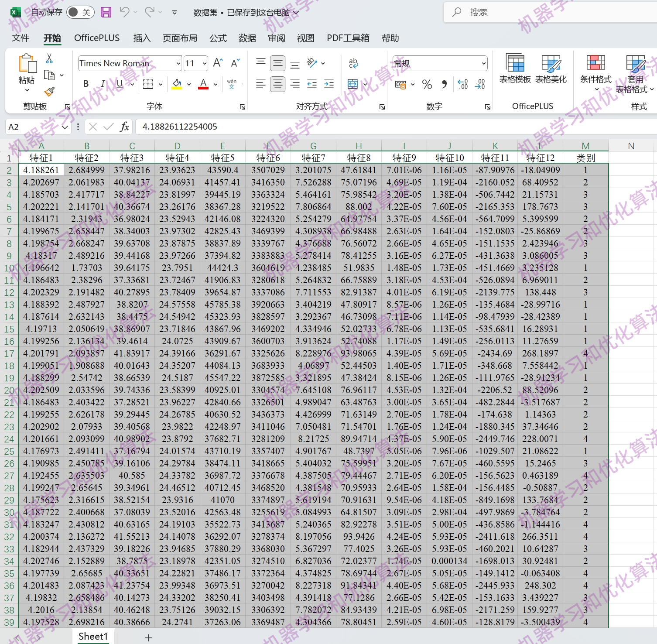The image size is (657, 644).
Task: Open the fill color dropdown arrow
Action: click(189, 84)
